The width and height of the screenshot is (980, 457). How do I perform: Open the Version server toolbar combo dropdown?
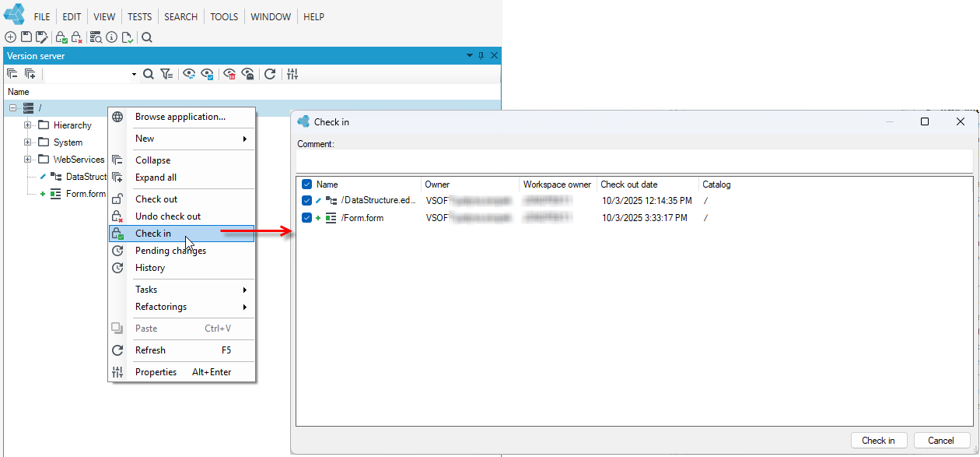[134, 74]
